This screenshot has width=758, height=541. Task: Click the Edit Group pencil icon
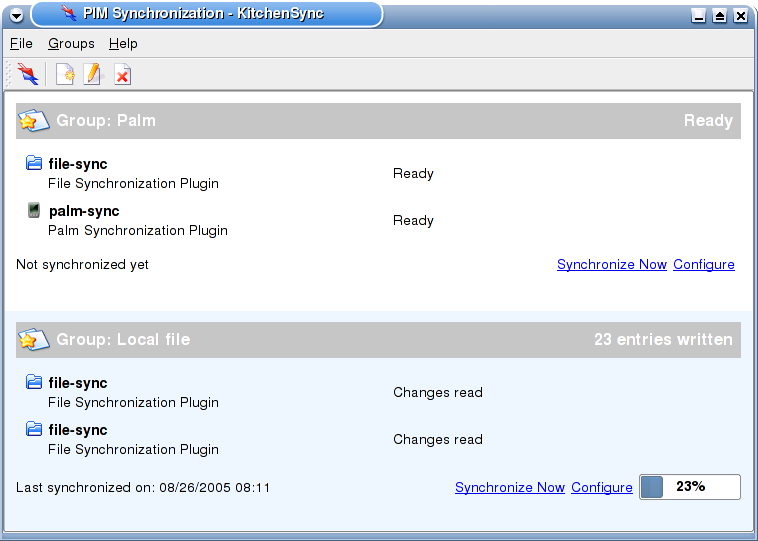pyautogui.click(x=93, y=74)
